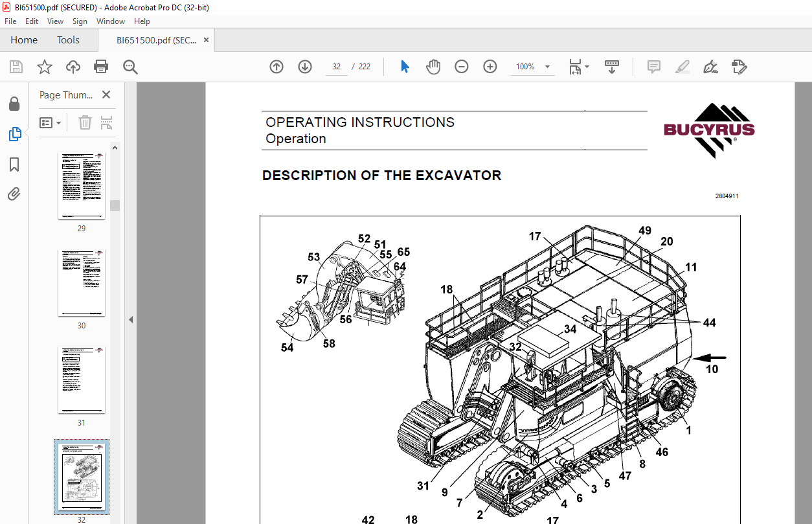Bookmark this file with the star icon

(x=44, y=67)
